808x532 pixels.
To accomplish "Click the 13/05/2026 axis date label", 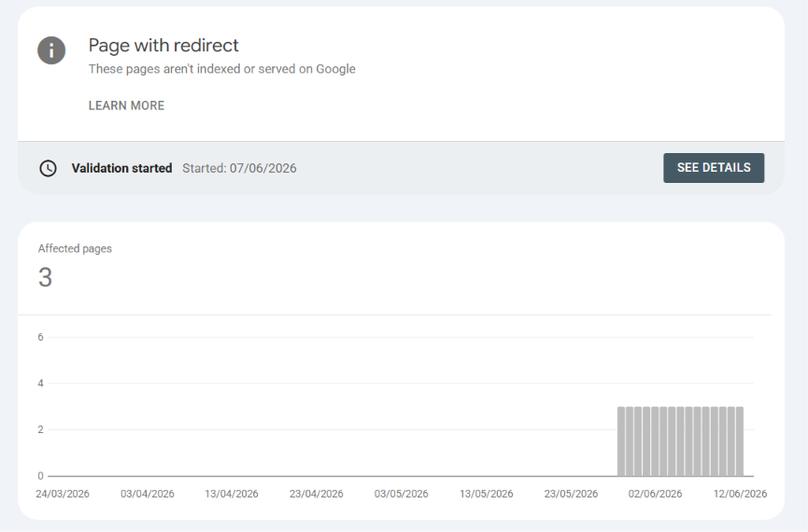I will 487,494.
